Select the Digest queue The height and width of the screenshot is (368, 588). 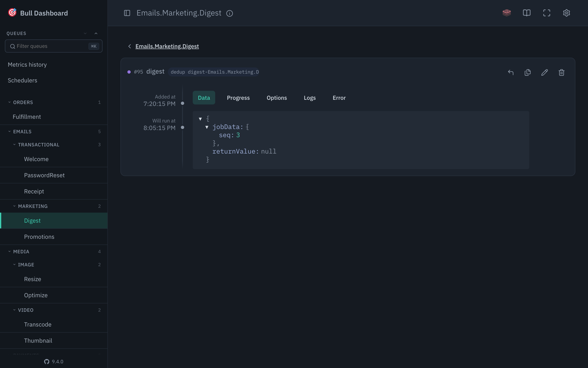point(54,221)
